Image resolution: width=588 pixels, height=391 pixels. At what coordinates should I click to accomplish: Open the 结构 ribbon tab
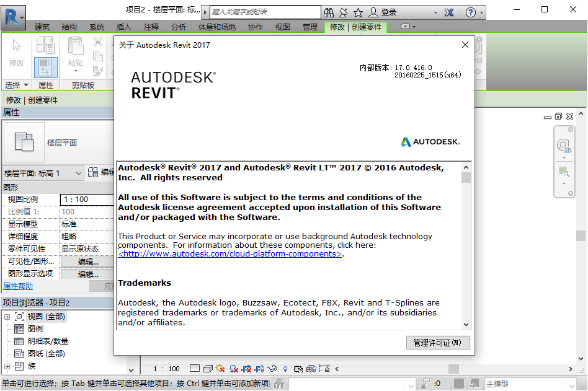(x=69, y=27)
